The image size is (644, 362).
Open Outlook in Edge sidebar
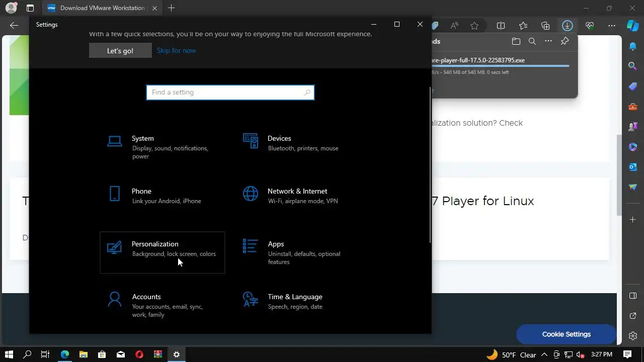633,167
